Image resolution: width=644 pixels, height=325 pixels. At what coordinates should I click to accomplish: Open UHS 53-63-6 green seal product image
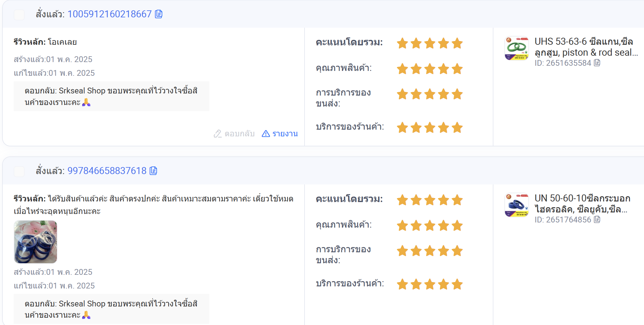(517, 48)
